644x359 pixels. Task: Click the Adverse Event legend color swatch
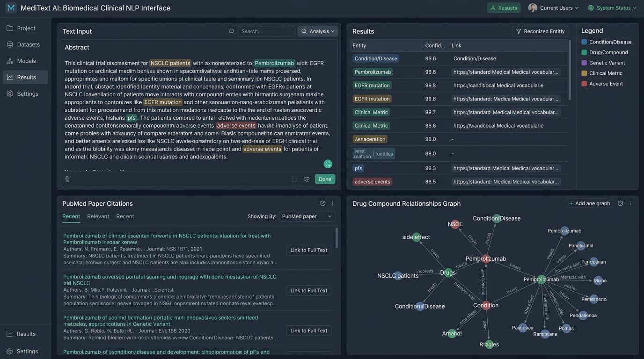click(584, 84)
